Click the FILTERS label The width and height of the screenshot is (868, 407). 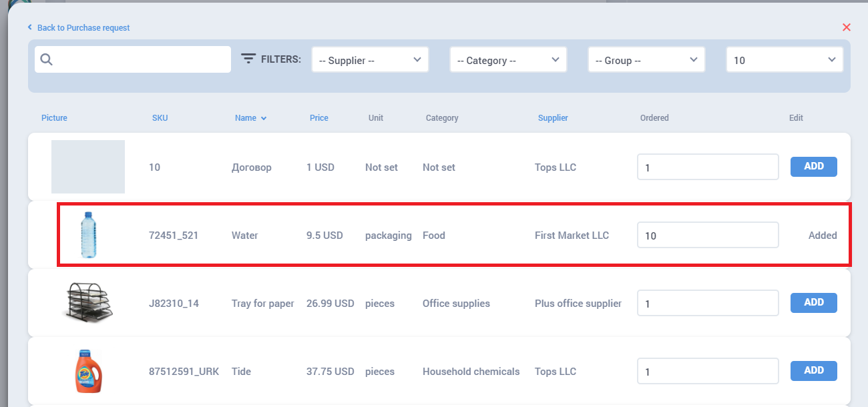pos(281,59)
